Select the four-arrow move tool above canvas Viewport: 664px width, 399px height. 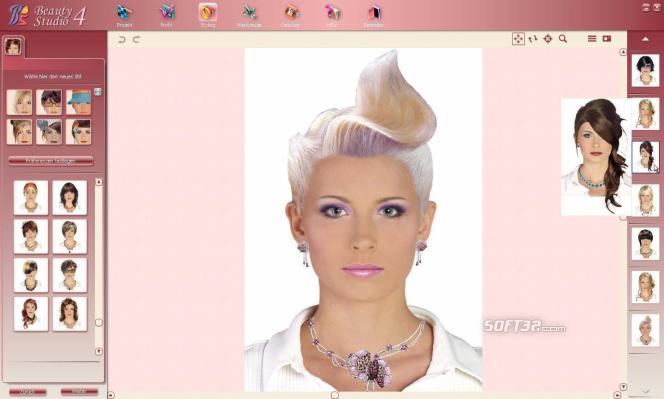click(x=518, y=39)
